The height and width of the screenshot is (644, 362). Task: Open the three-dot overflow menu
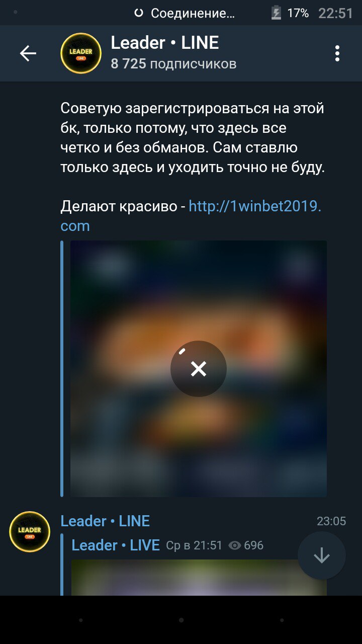337,53
